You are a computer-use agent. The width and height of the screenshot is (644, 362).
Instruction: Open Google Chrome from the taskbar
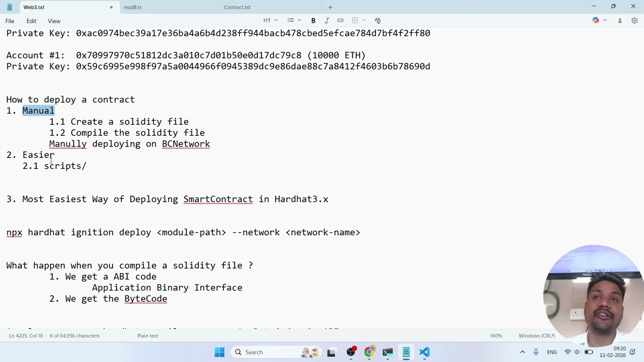pos(369,352)
